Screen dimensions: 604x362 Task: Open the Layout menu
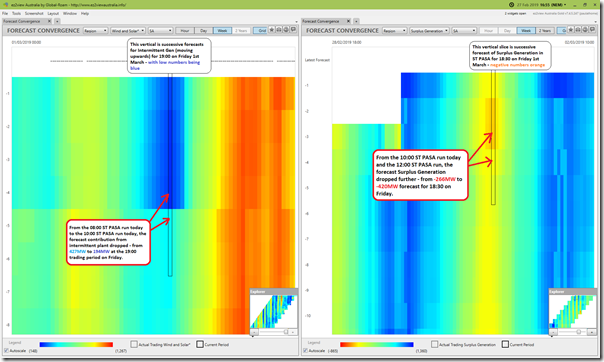53,13
